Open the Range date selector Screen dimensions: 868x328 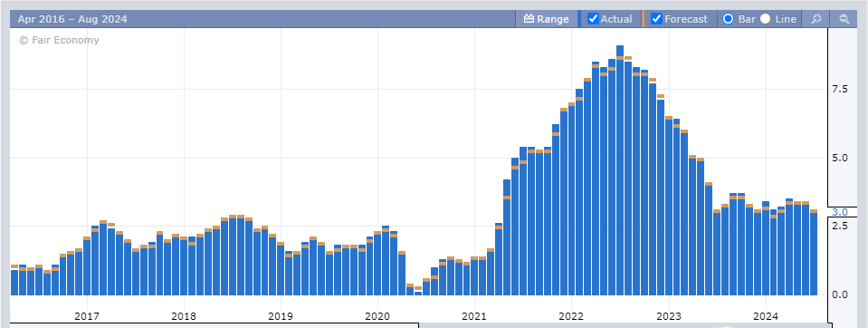tap(547, 19)
